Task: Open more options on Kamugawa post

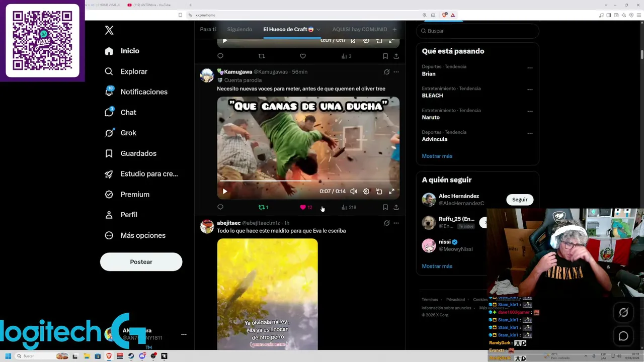Action: pos(396,72)
